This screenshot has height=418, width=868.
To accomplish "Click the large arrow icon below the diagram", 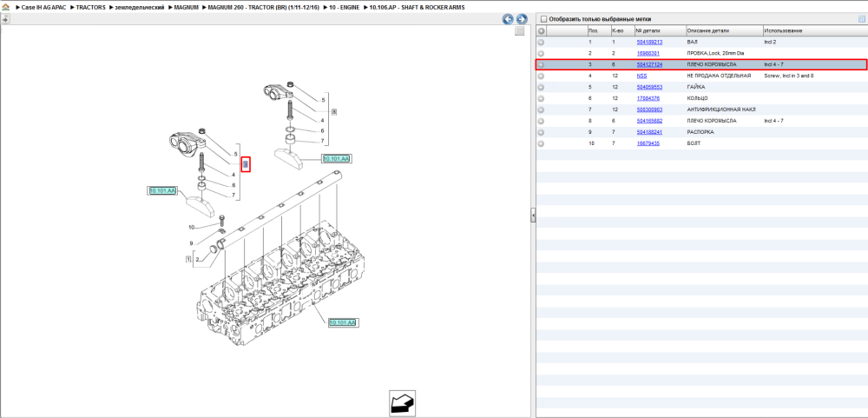I will coord(402,403).
